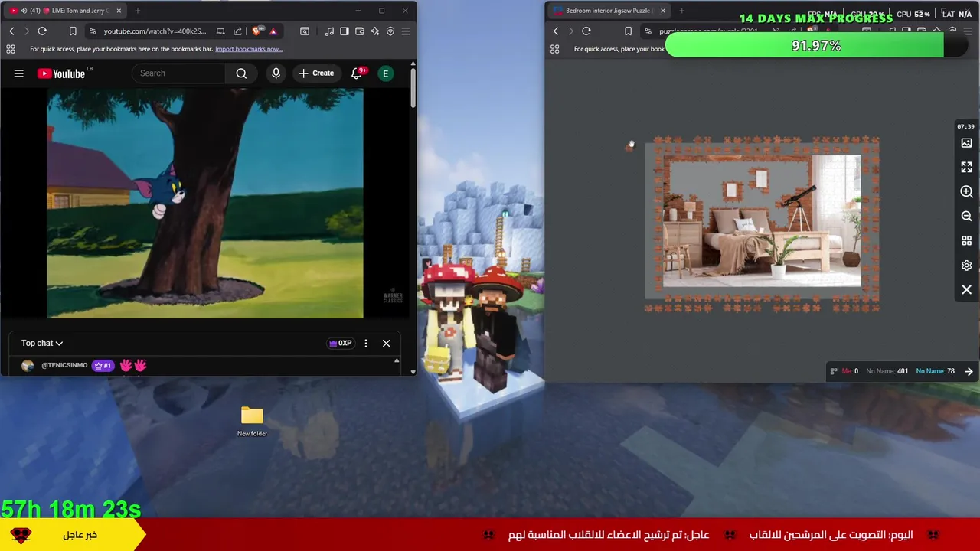The height and width of the screenshot is (551, 980).
Task: Open Brave Shields lion icon in YouTube window
Action: click(x=256, y=31)
